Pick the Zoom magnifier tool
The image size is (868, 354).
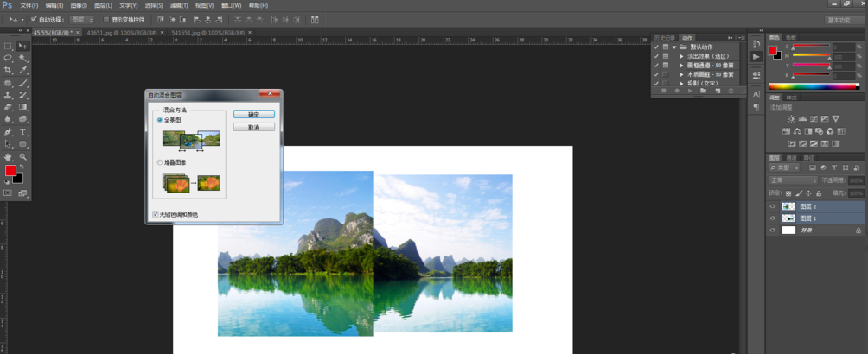coord(23,157)
